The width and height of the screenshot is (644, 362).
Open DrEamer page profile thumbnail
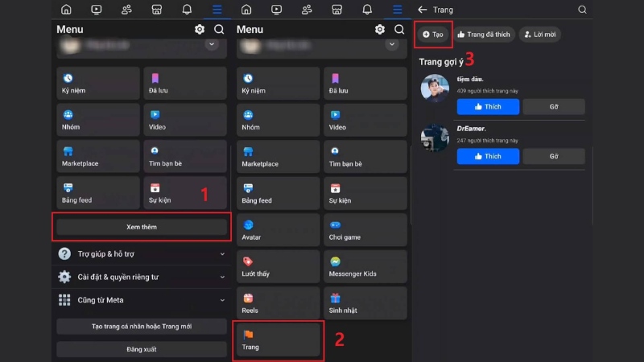(435, 138)
